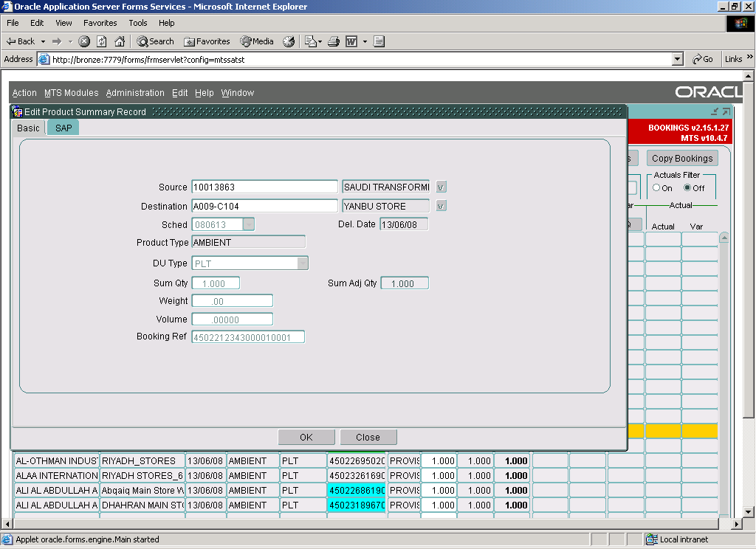Screen dimensions: 756x549
Task: Click the IE Forward arrow button
Action: [x=57, y=41]
